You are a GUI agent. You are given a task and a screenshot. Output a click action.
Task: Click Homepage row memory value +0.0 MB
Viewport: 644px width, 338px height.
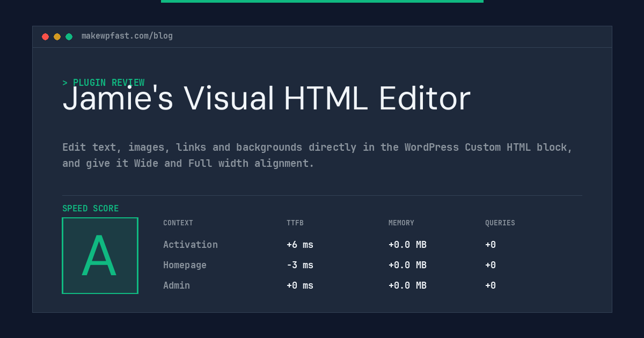click(407, 265)
